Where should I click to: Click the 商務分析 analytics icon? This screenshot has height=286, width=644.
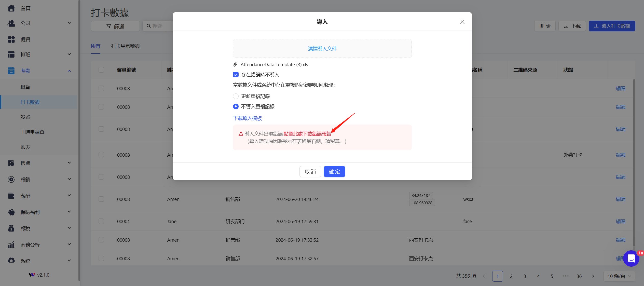tap(11, 244)
